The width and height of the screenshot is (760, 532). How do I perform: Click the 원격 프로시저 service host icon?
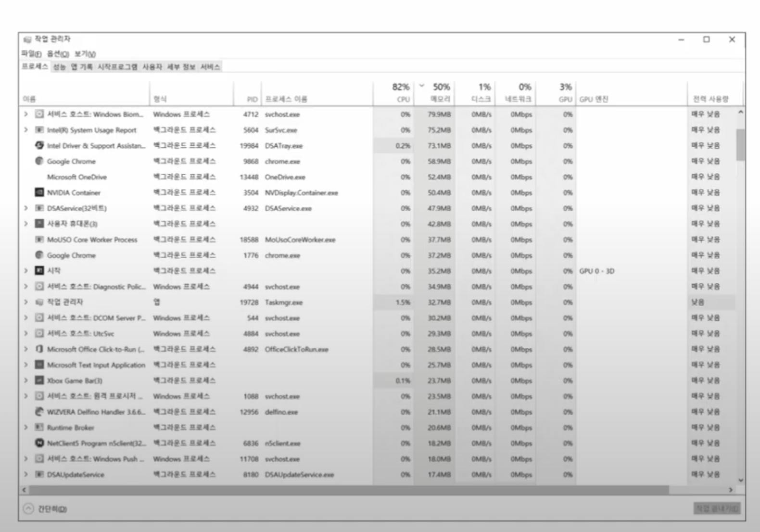pyautogui.click(x=39, y=396)
